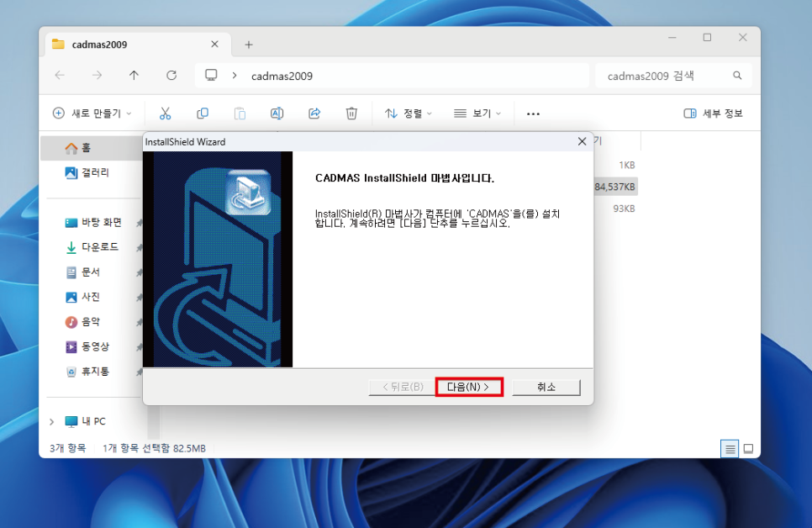This screenshot has width=812, height=528.
Task: Add a new Explorer tab
Action: 249,45
